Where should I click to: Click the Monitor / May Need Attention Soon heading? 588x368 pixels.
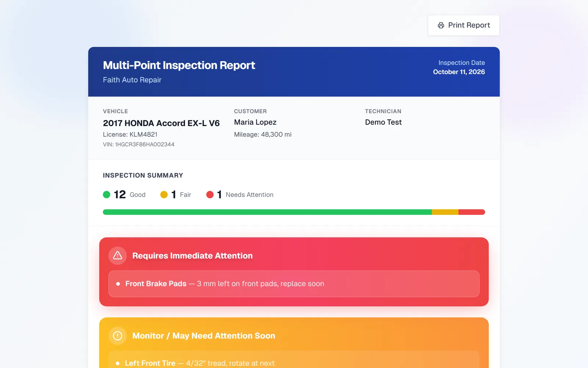tap(204, 336)
